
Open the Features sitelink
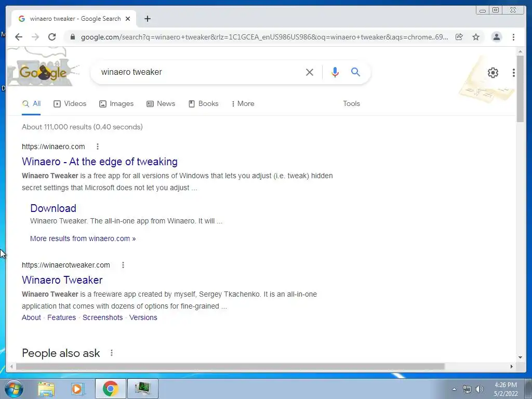pos(61,317)
